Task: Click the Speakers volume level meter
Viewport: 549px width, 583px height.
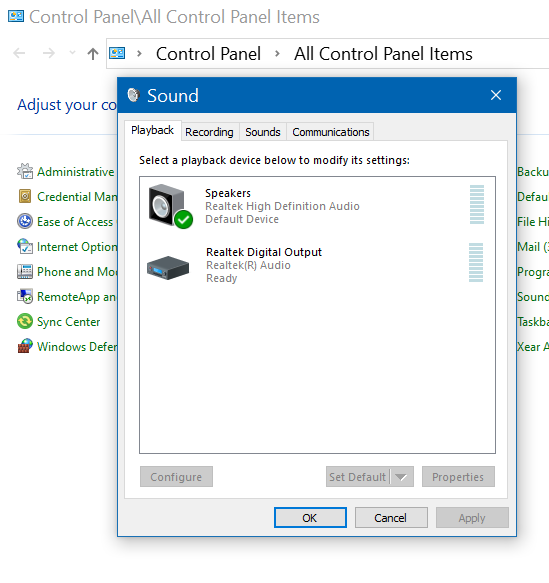Action: (x=477, y=204)
